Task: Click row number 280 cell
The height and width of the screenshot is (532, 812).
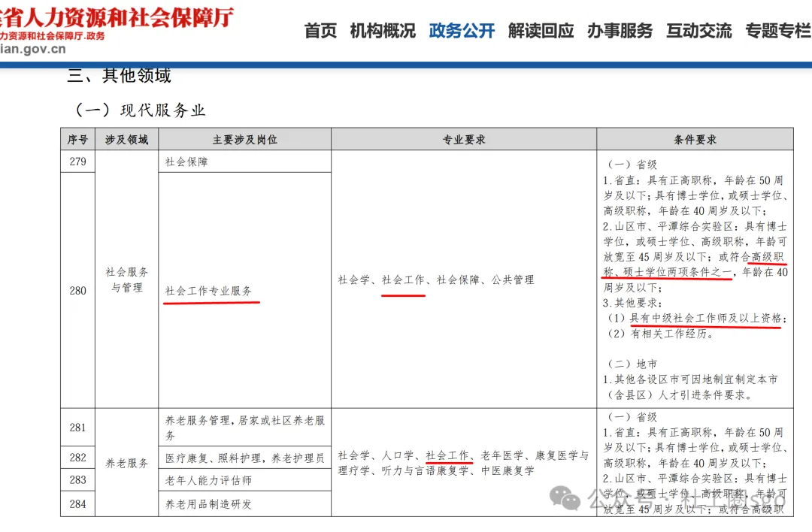Action: pos(77,290)
